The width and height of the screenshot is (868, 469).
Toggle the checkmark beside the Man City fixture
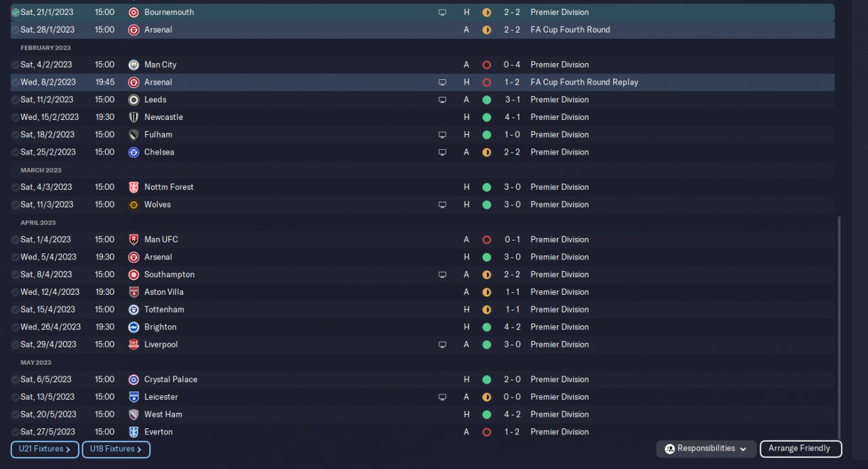click(x=16, y=65)
